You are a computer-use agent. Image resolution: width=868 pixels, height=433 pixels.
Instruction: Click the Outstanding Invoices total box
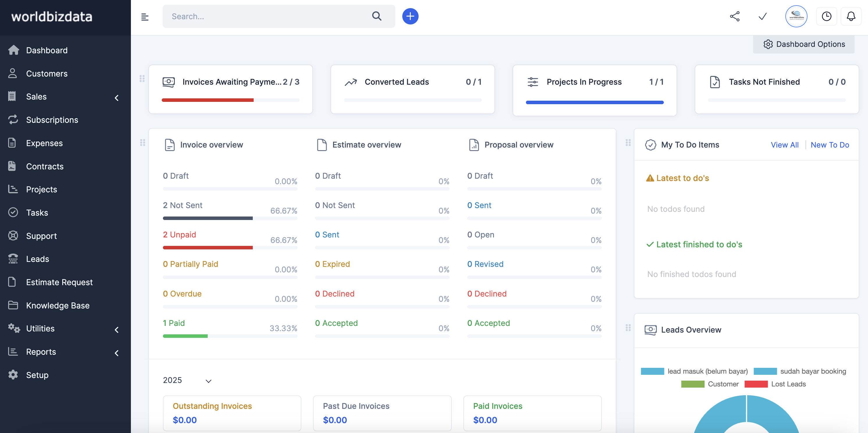[232, 413]
